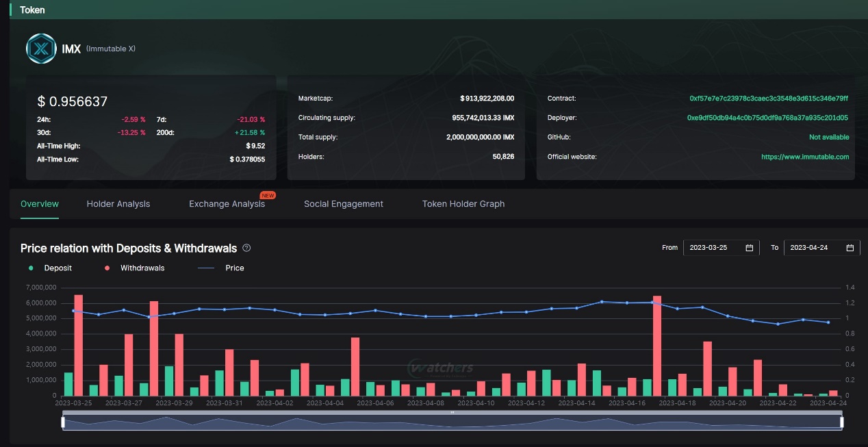Click the red Withdrawals legend dot
Screen dimensions: 868x447
pyautogui.click(x=107, y=268)
